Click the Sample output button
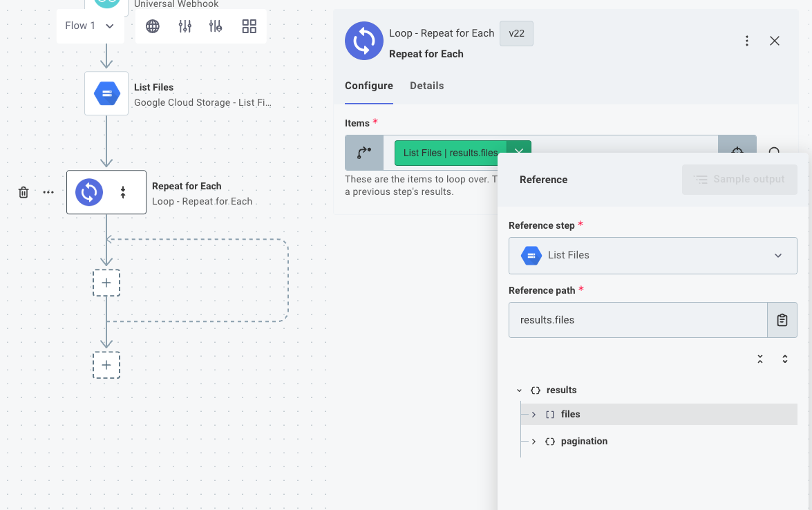Viewport: 812px width, 510px height. (739, 179)
